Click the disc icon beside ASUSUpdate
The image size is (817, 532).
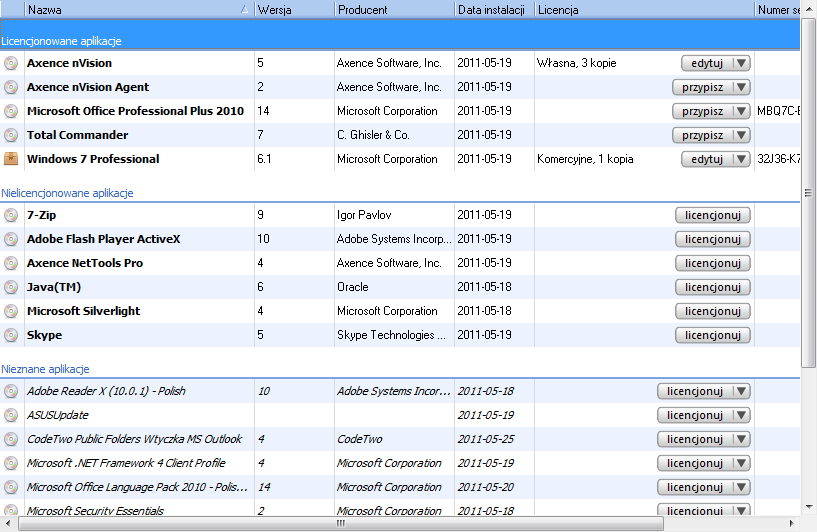pos(11,415)
